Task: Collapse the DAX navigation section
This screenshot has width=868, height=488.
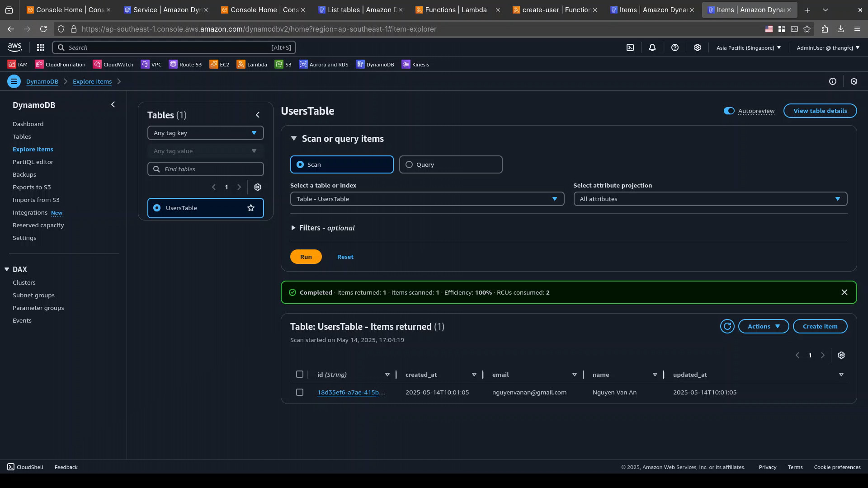Action: tap(7, 269)
